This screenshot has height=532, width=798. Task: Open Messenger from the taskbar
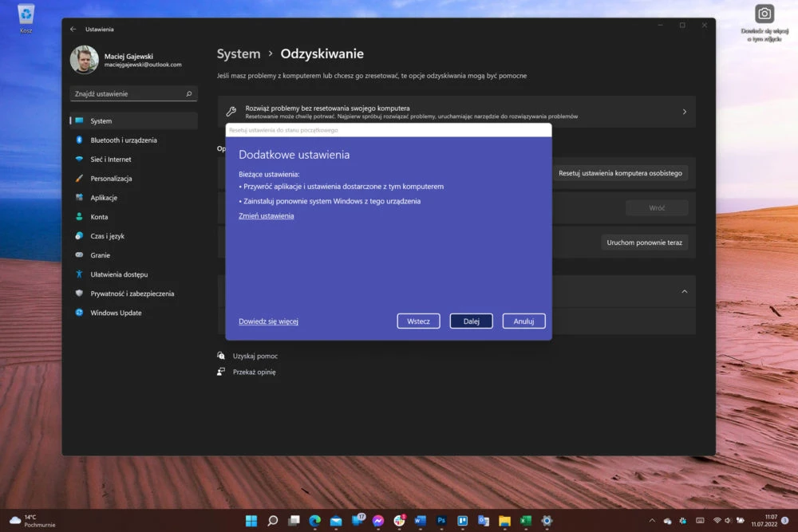[x=378, y=521]
